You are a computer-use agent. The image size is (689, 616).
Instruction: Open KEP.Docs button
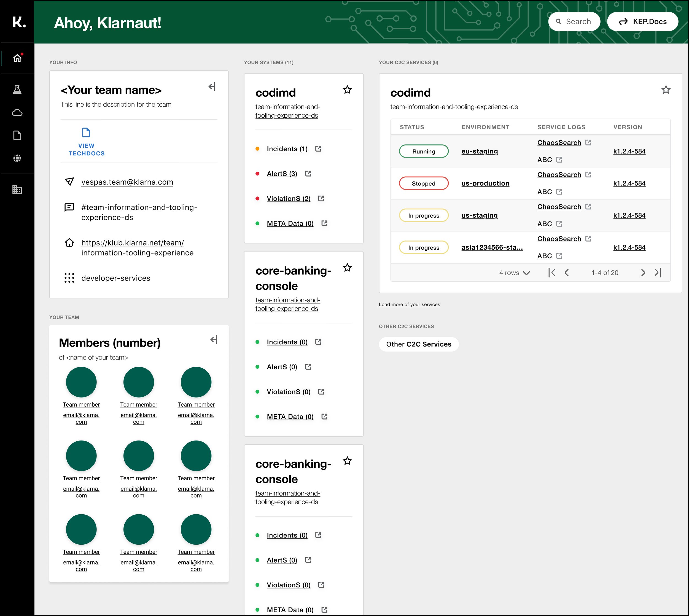click(643, 22)
